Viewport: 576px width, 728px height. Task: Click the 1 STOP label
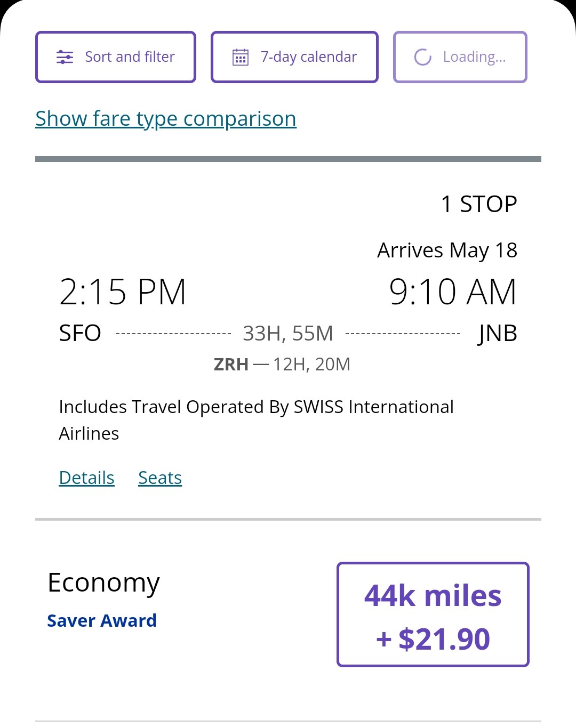(478, 204)
